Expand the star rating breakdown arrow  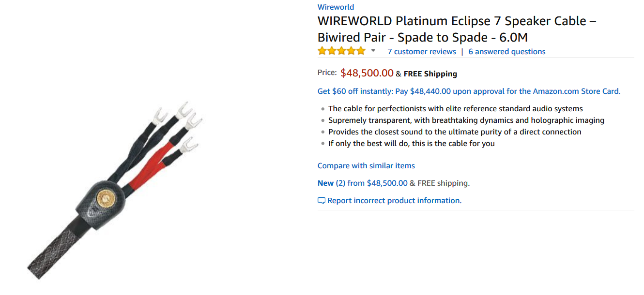click(373, 51)
